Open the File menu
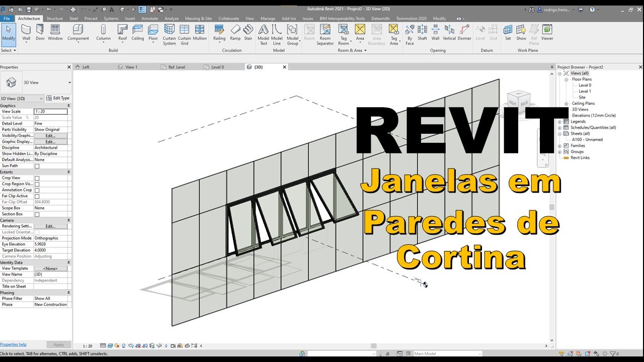 click(7, 19)
